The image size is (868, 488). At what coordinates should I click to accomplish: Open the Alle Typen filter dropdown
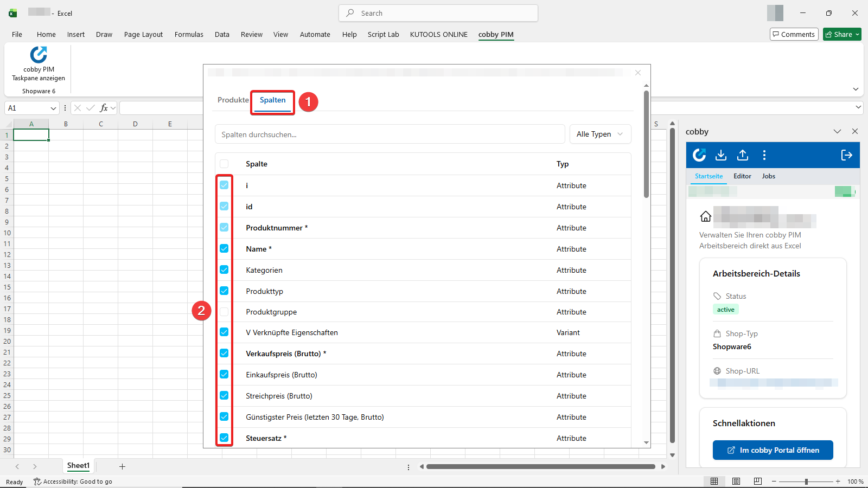(600, 134)
